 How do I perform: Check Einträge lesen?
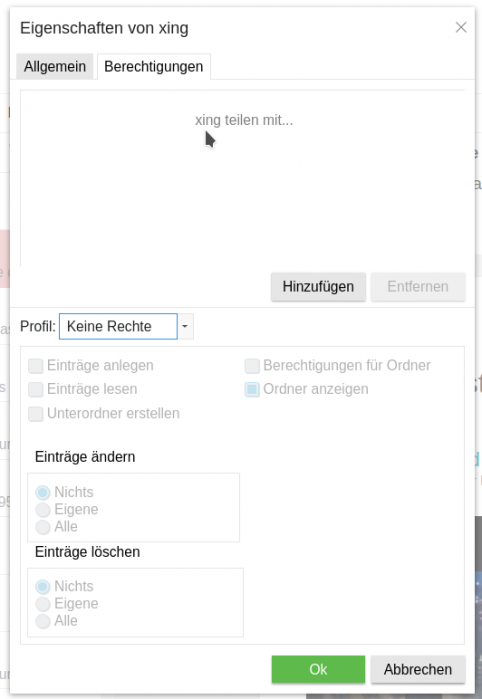click(x=36, y=389)
